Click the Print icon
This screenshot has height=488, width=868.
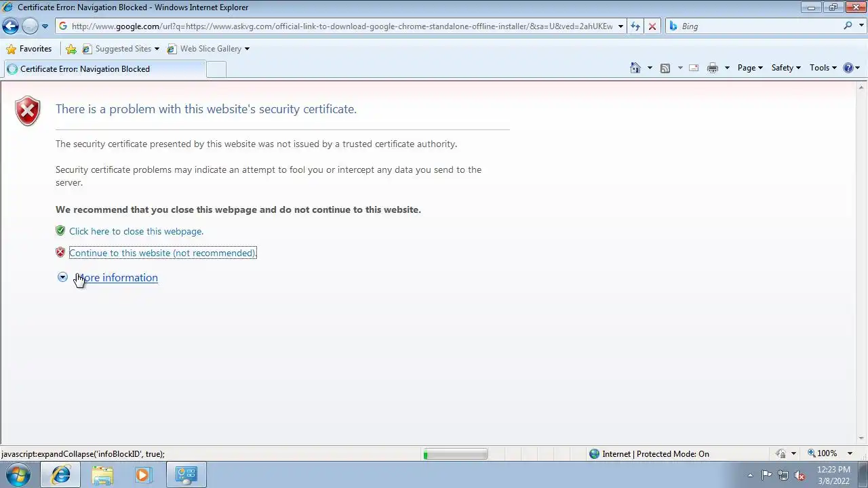point(712,68)
